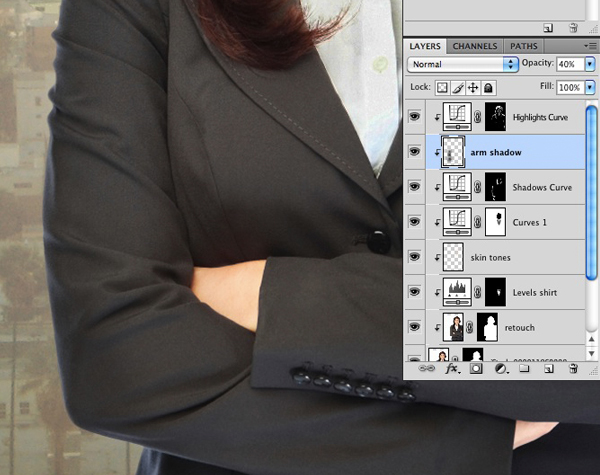
Task: Add a layer mask using bottom icon
Action: coord(475,369)
